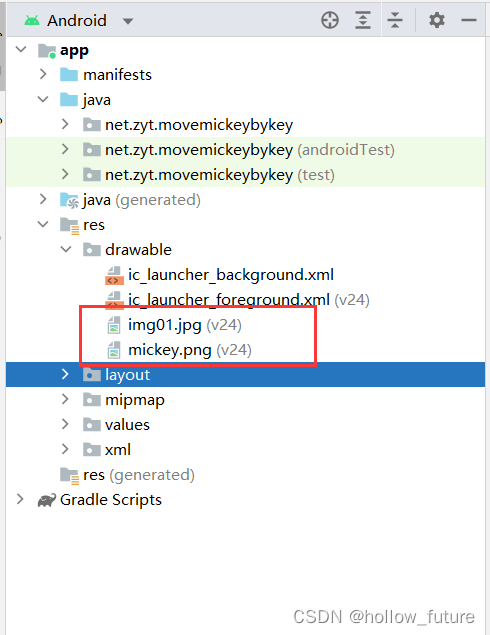Click the res (generated) folder icon
Image resolution: width=490 pixels, height=635 pixels.
pos(69,476)
